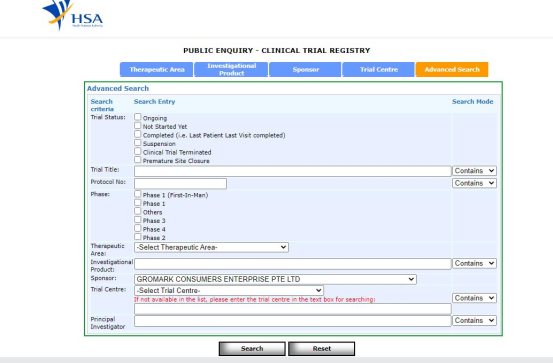Focus the Protocol No text field
This screenshot has height=363, width=553.
[181, 183]
